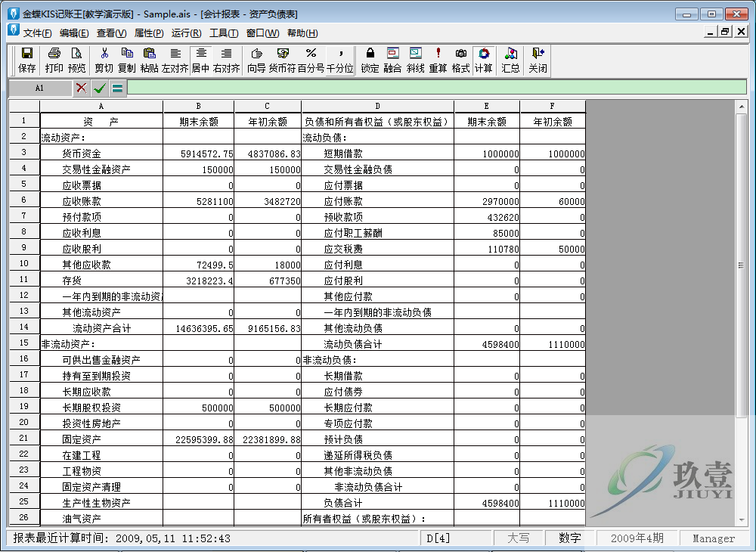The image size is (756, 552).
Task: Select the 存货 cell
Action: pos(101,281)
